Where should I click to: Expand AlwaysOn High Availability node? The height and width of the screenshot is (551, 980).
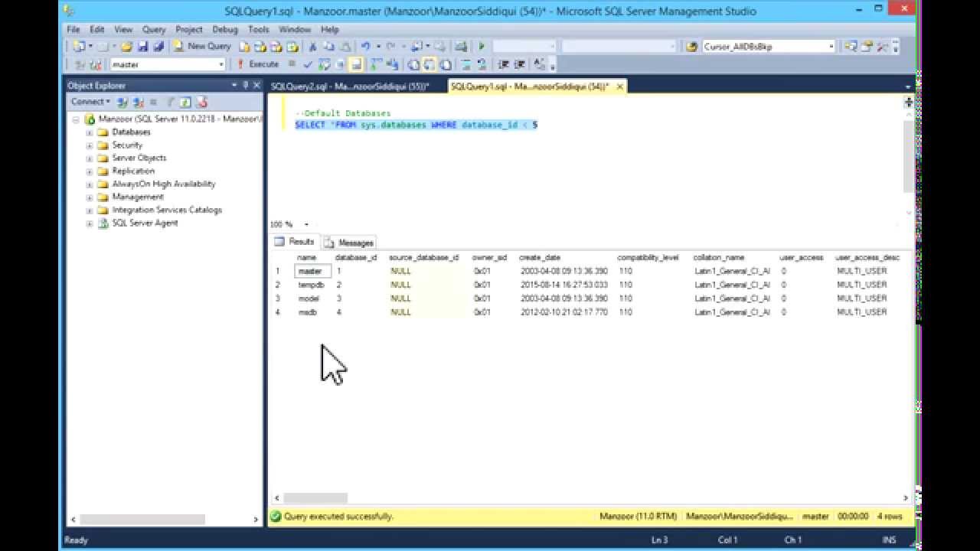click(x=90, y=184)
